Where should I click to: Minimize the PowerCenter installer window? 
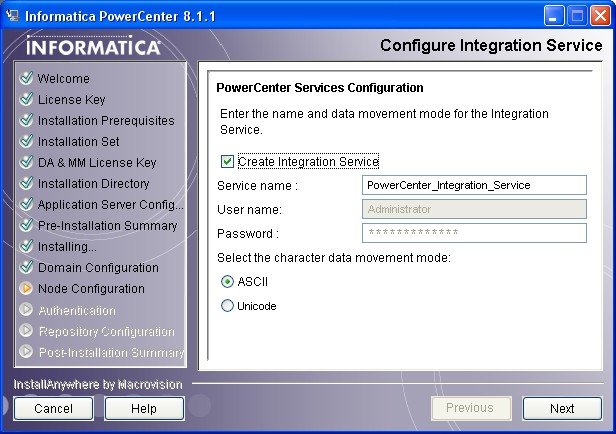coord(554,16)
